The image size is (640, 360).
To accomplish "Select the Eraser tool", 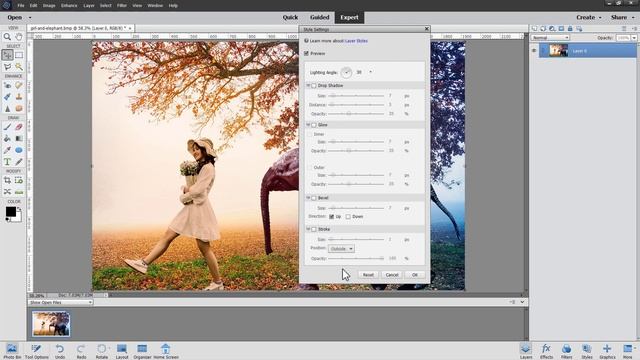I will point(19,127).
